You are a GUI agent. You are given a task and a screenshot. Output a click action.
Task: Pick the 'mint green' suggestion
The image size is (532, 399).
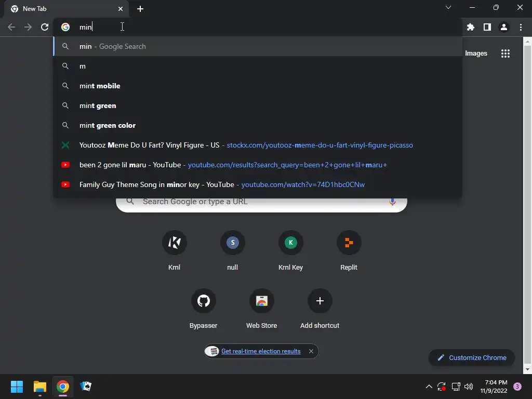click(x=258, y=105)
